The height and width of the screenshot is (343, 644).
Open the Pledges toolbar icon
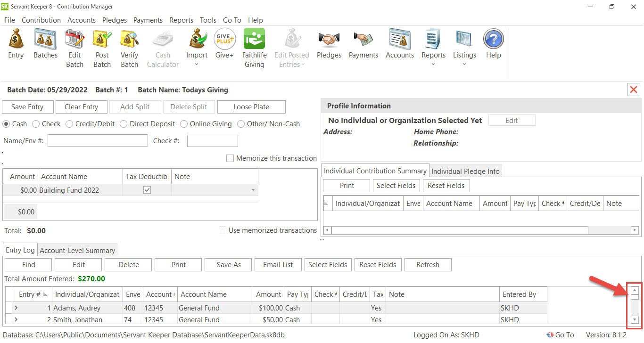(x=329, y=43)
